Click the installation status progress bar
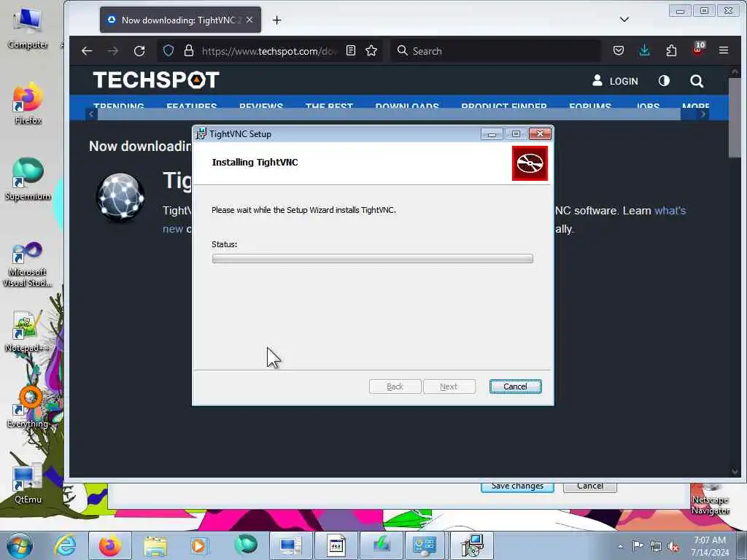747x560 pixels. (x=373, y=259)
